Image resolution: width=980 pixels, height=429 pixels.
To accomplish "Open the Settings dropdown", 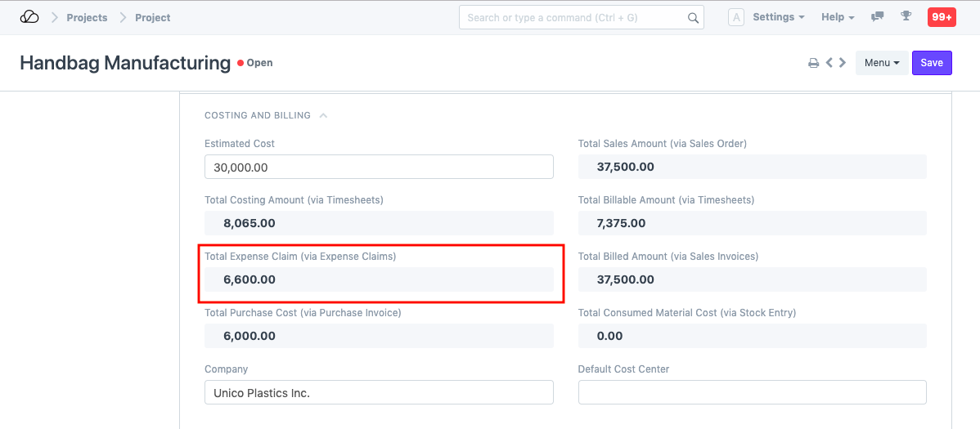I will [778, 17].
